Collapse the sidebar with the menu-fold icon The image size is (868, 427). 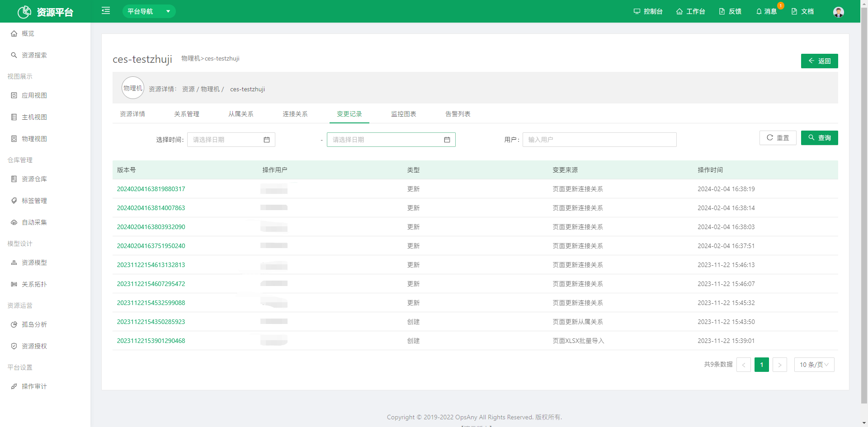(106, 10)
